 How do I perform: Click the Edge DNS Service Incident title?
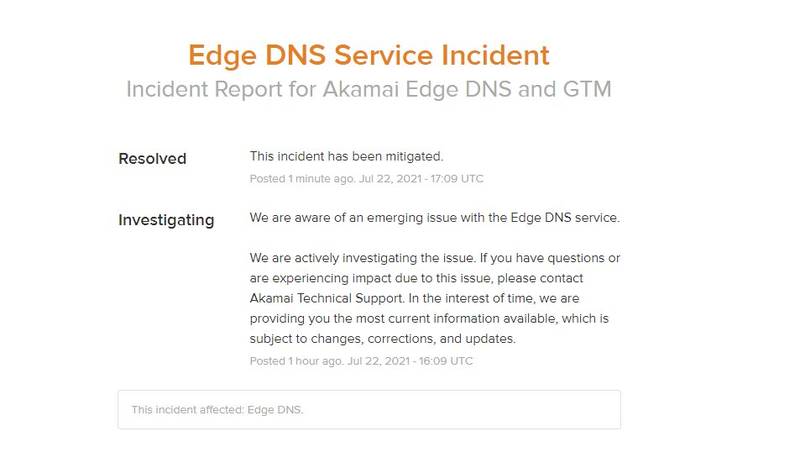368,55
